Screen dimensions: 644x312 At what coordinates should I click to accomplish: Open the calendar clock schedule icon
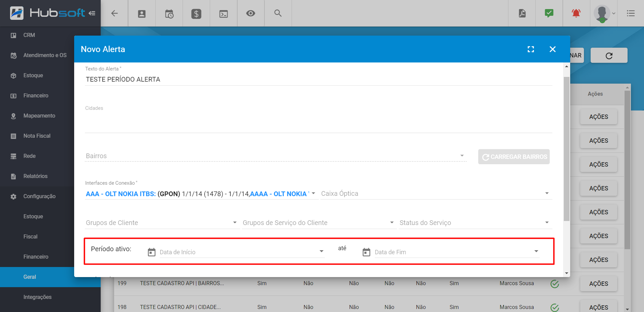click(x=169, y=13)
